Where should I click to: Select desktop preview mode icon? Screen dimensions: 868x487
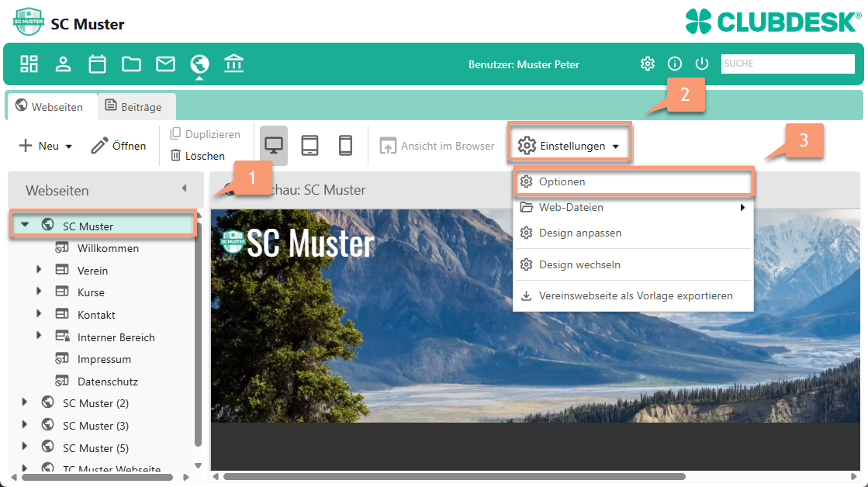[274, 146]
